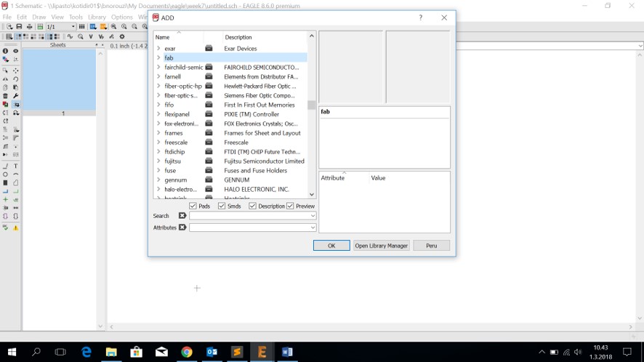The width and height of the screenshot is (644, 362).
Task: Click the library list scroll down arrow
Action: (x=312, y=194)
